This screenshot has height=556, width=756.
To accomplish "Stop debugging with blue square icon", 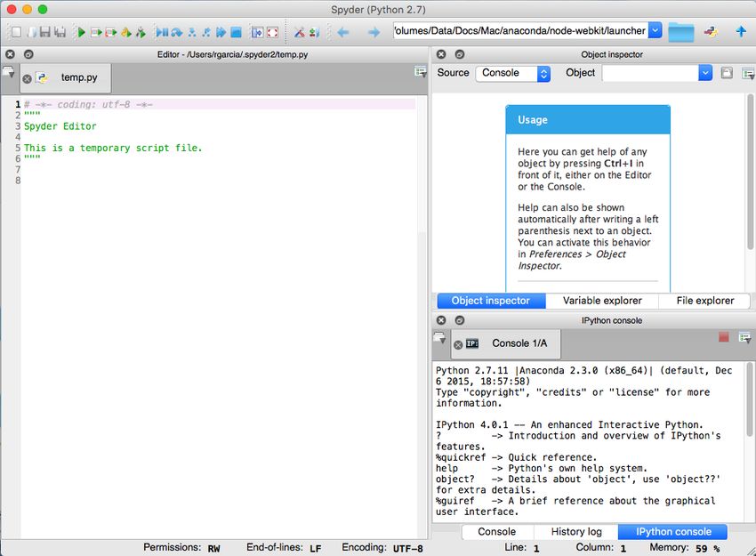I will [236, 32].
